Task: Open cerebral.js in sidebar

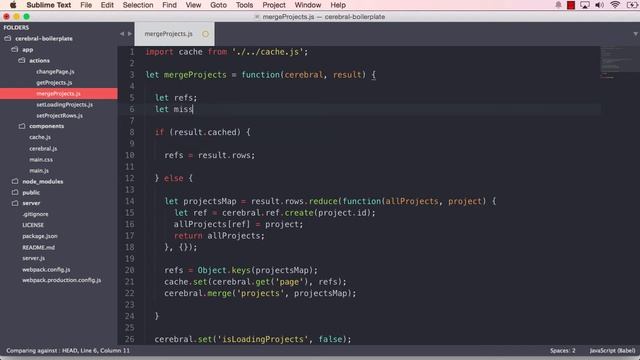Action: tap(43, 149)
